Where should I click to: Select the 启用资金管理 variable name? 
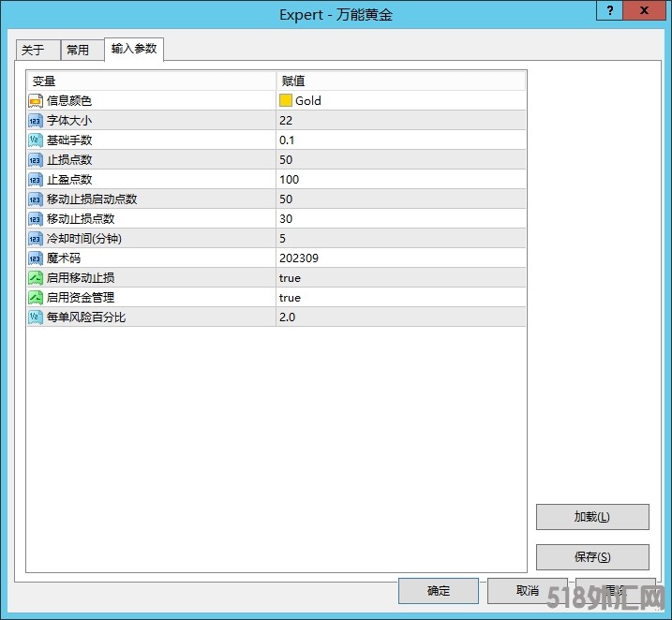tap(81, 298)
